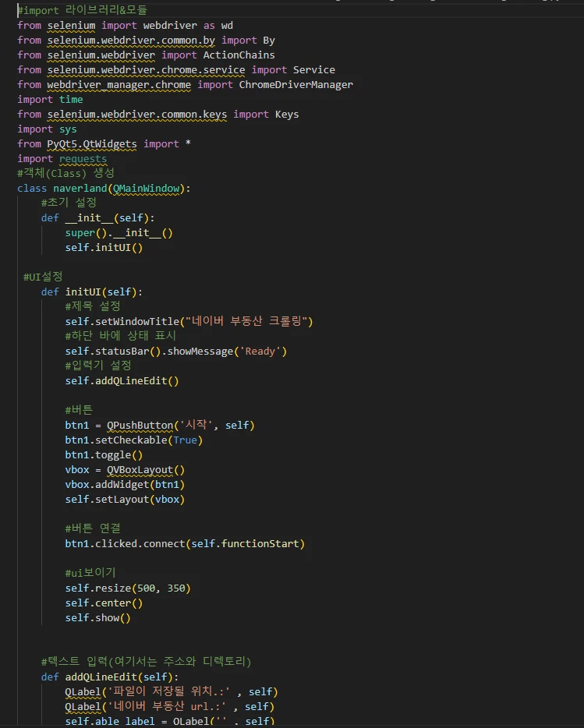This screenshot has width=584, height=728.
Task: Place cursor on self.setLayout line
Action: [x=125, y=499]
